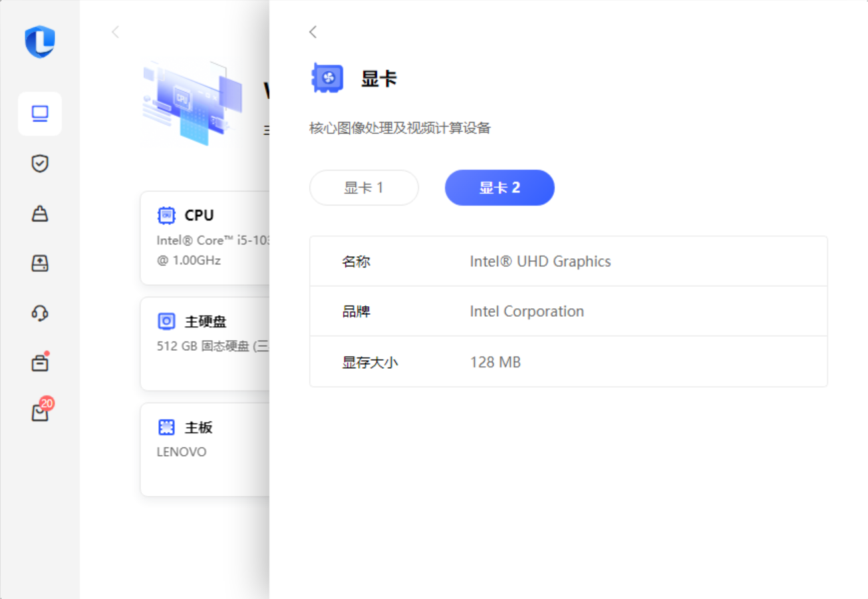The width and height of the screenshot is (868, 599).
Task: Open the CPU info card
Action: point(205,238)
